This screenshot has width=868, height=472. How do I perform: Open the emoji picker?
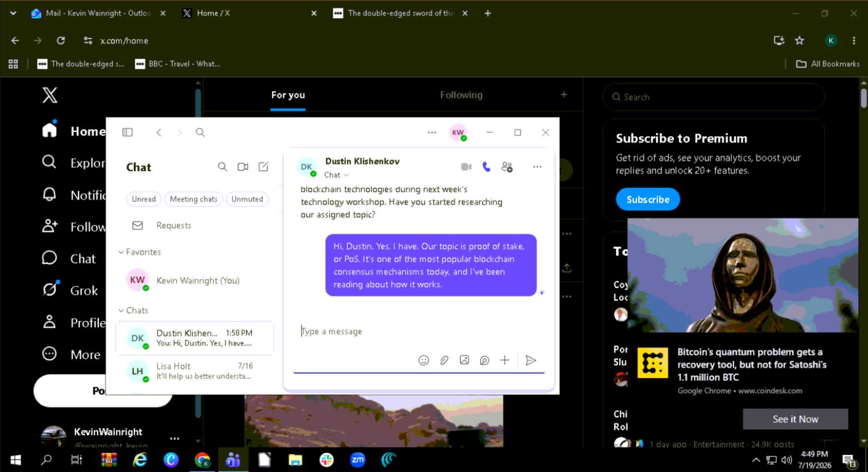[424, 361]
